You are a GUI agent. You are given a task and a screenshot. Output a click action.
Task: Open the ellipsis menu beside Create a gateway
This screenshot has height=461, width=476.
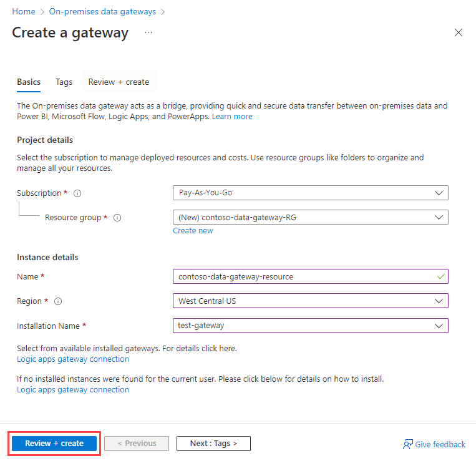tap(148, 32)
